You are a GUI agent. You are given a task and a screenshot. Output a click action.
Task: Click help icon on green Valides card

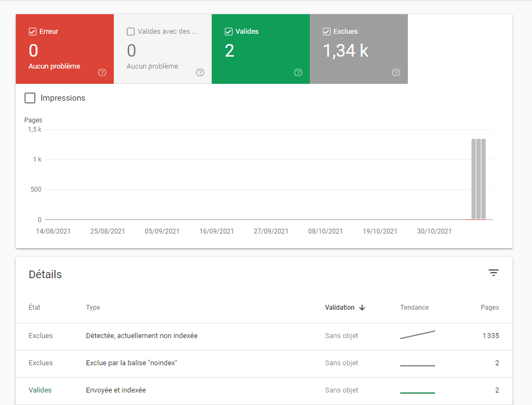click(298, 72)
